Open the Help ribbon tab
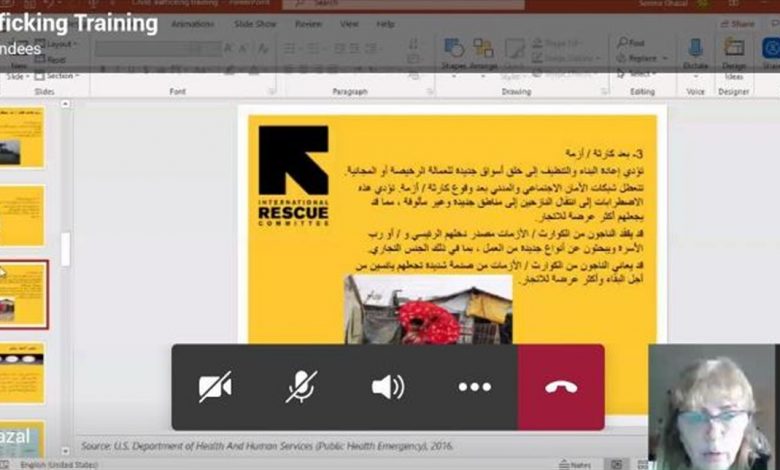 tap(386, 24)
